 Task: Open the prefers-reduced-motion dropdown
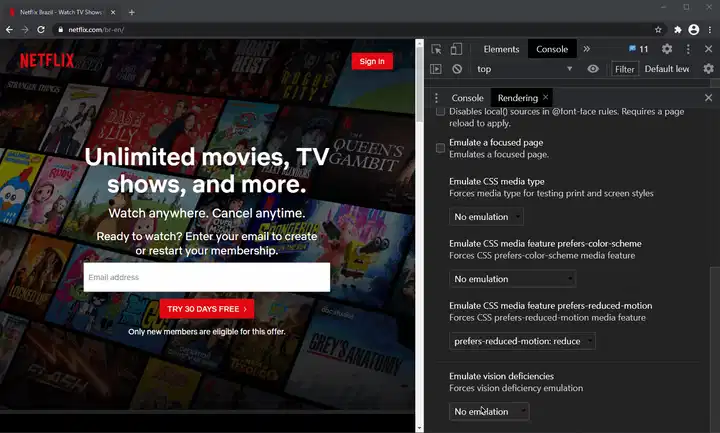tap(522, 341)
